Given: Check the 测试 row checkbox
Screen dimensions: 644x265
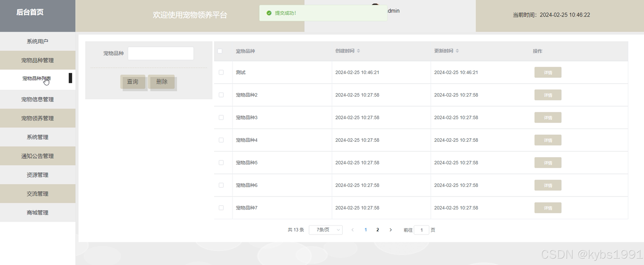Looking at the screenshot, I should 221,72.
